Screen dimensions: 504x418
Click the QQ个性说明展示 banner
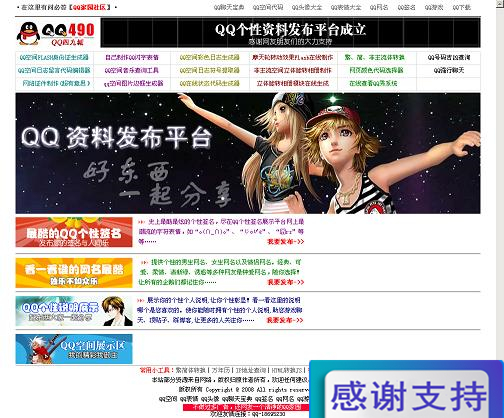pyautogui.click(x=74, y=311)
